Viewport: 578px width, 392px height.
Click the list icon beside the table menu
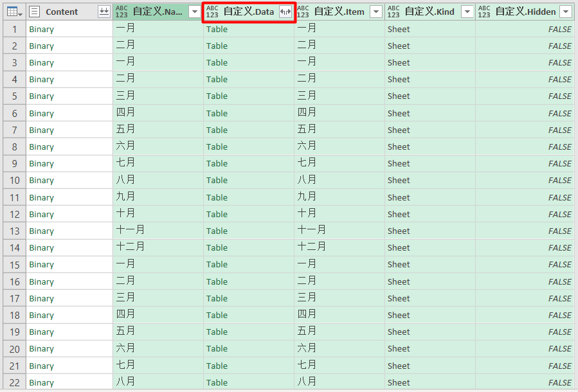tap(35, 12)
